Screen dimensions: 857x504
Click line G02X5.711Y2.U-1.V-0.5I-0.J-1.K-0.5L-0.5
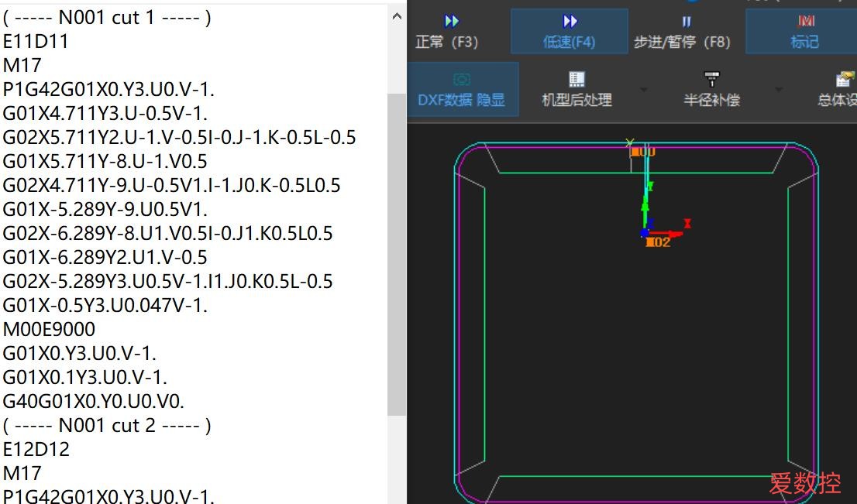click(x=179, y=138)
